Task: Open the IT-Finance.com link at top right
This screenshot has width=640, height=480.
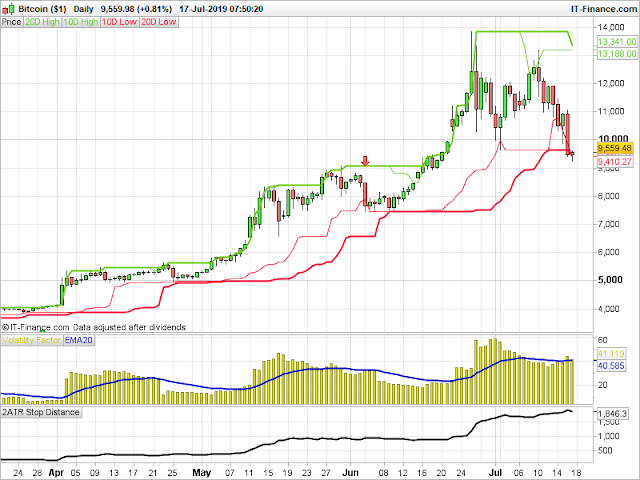Action: pyautogui.click(x=603, y=9)
